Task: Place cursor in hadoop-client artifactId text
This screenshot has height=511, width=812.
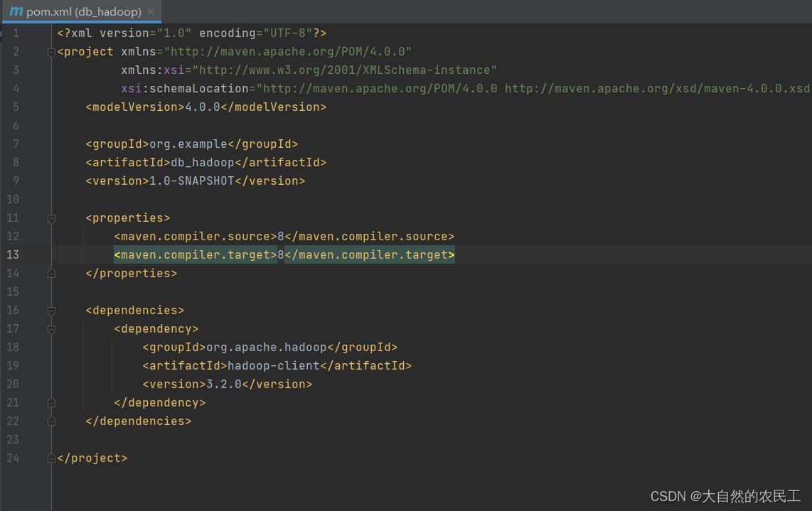Action: (x=273, y=366)
